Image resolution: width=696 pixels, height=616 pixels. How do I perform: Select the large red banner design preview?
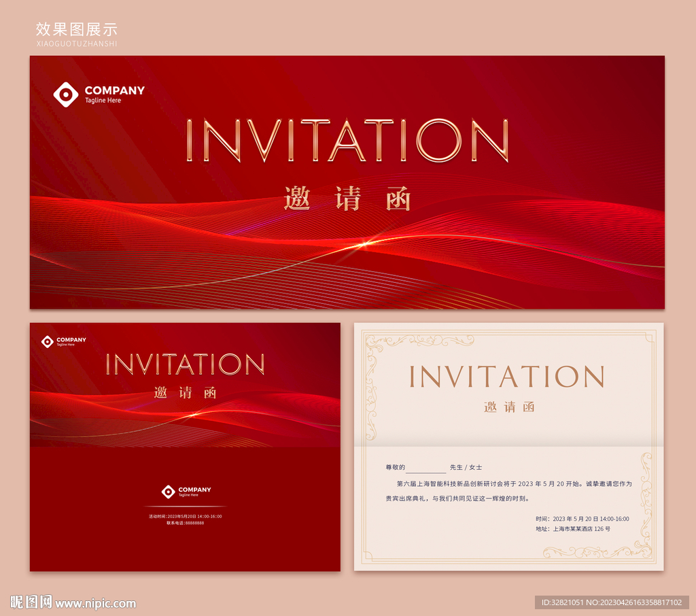pos(347,182)
